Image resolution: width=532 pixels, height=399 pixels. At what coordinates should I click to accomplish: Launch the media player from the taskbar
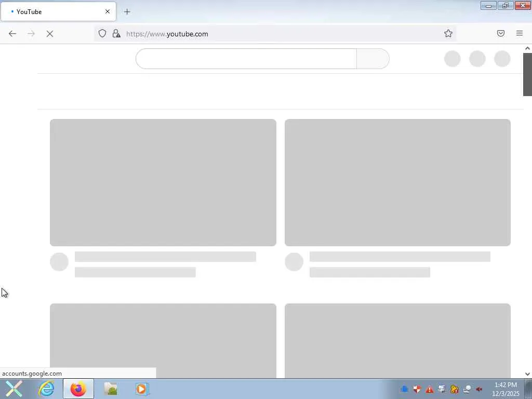[x=141, y=389]
